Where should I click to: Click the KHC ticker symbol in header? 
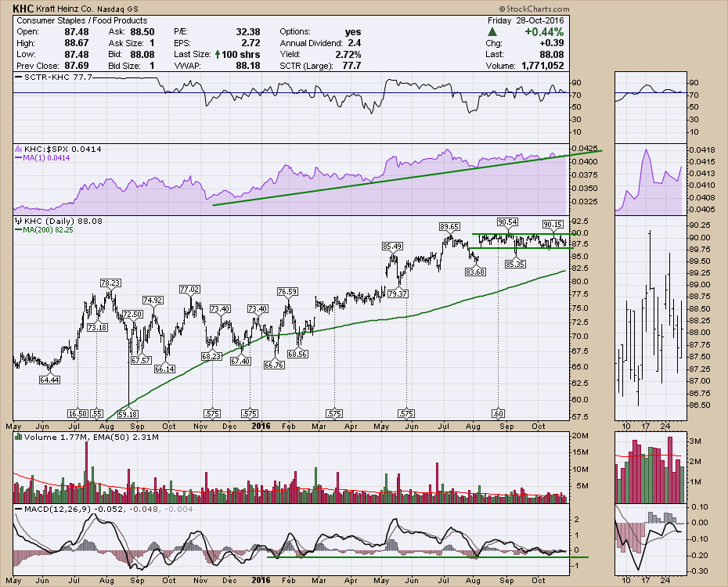point(22,9)
